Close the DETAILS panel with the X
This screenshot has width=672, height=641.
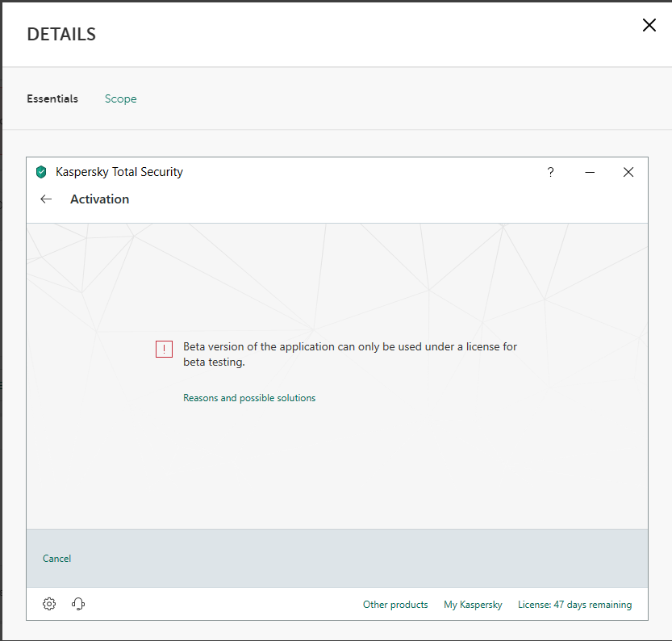pos(649,25)
